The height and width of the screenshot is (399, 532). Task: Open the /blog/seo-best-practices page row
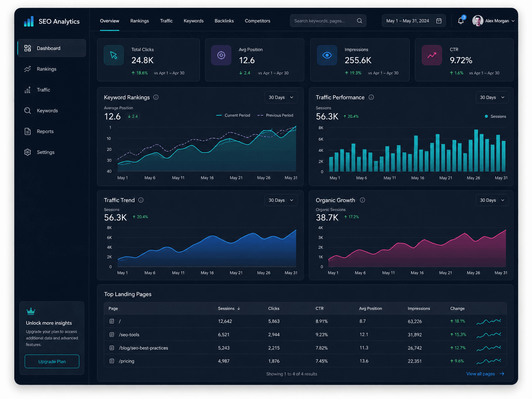[305, 348]
